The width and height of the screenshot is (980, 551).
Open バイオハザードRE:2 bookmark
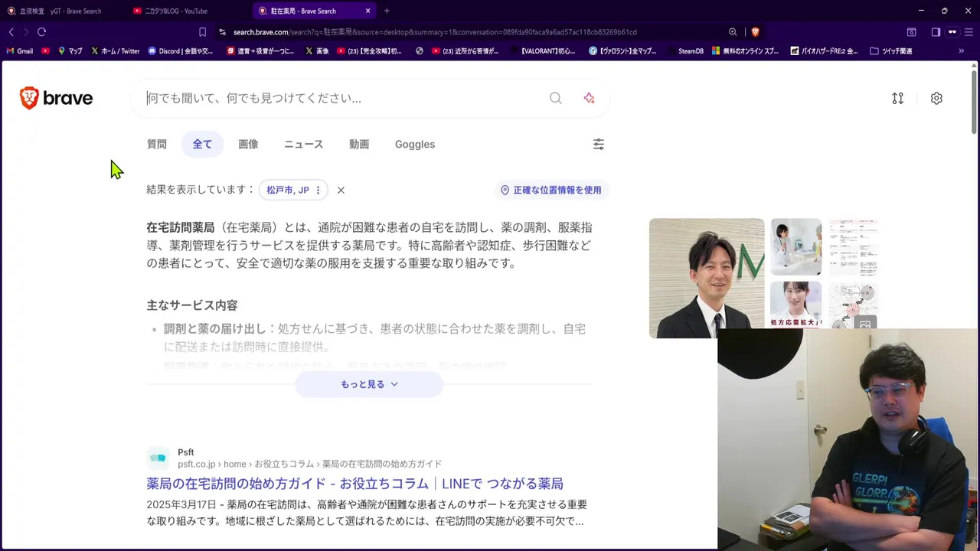click(x=825, y=51)
